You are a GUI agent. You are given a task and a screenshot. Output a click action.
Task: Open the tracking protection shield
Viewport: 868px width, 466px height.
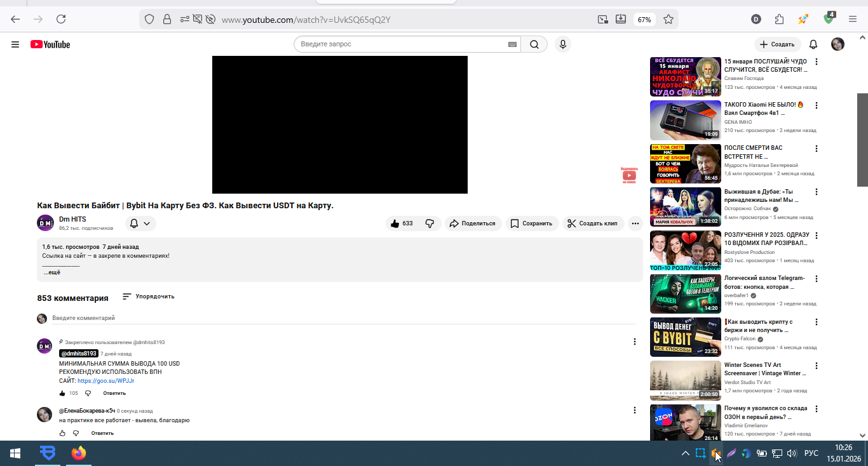(149, 20)
